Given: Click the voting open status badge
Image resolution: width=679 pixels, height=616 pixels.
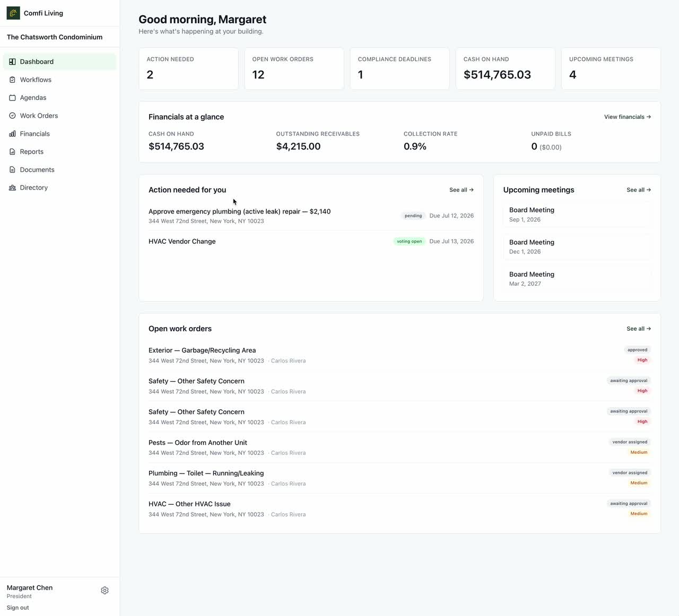Looking at the screenshot, I should (409, 241).
